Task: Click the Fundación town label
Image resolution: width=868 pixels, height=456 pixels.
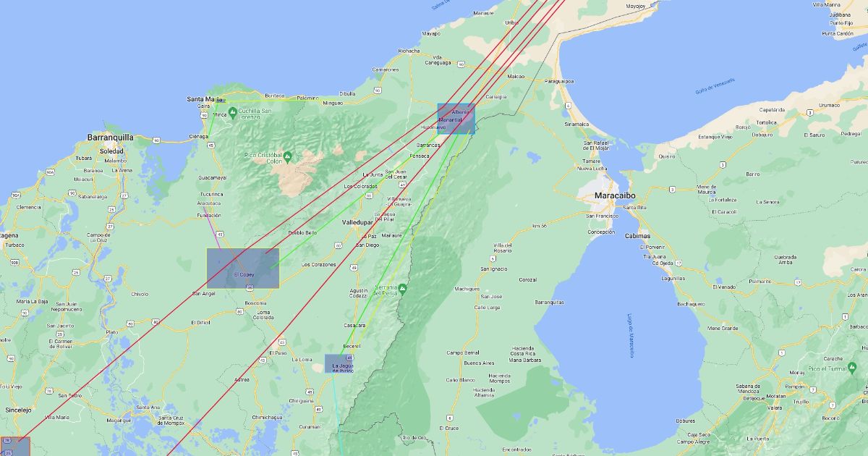Action: coord(208,215)
